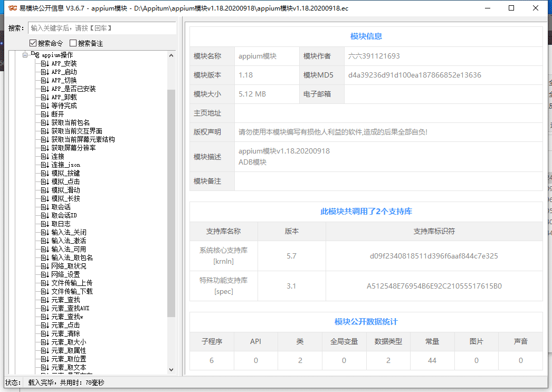The width and height of the screenshot is (552, 392).
Task: Select the 获取屏幕分辨率 subroutine icon
Action: [x=45, y=148]
